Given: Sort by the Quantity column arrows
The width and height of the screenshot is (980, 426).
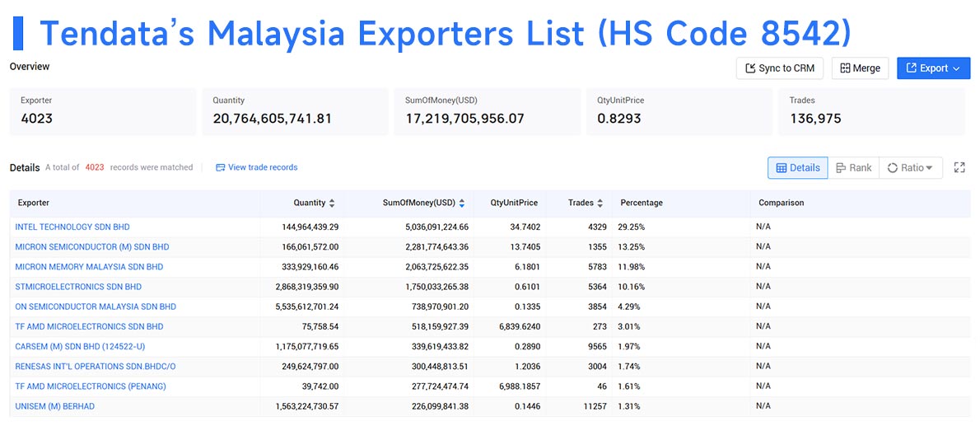Looking at the screenshot, I should click(332, 204).
